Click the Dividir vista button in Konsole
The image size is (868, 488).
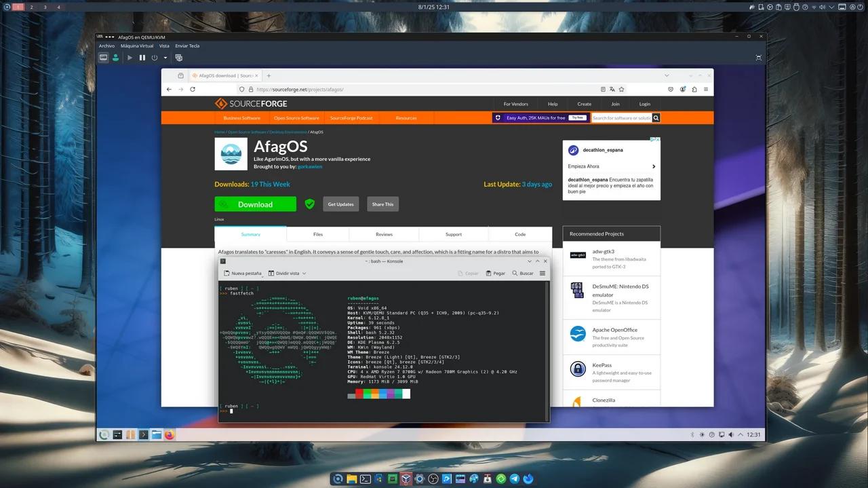coord(283,273)
